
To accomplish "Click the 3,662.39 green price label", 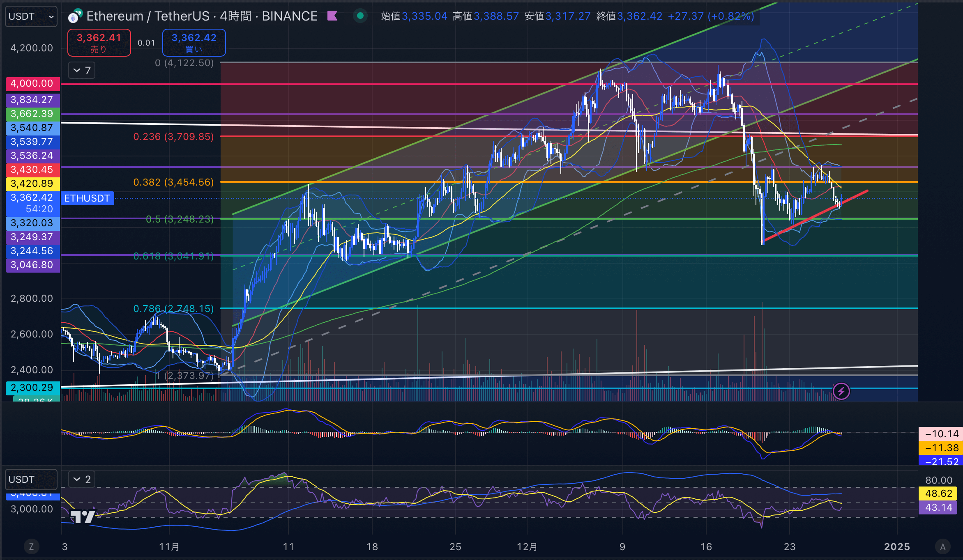I will pyautogui.click(x=32, y=114).
